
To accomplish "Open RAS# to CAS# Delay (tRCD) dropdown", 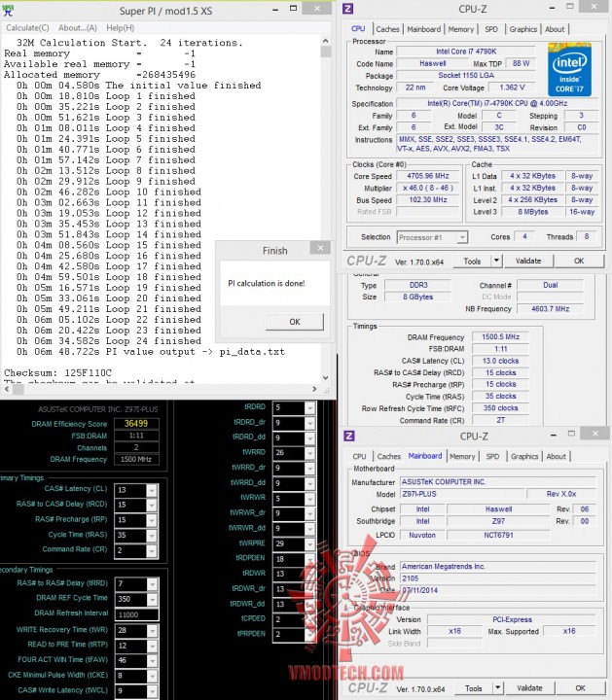I will click(x=152, y=505).
